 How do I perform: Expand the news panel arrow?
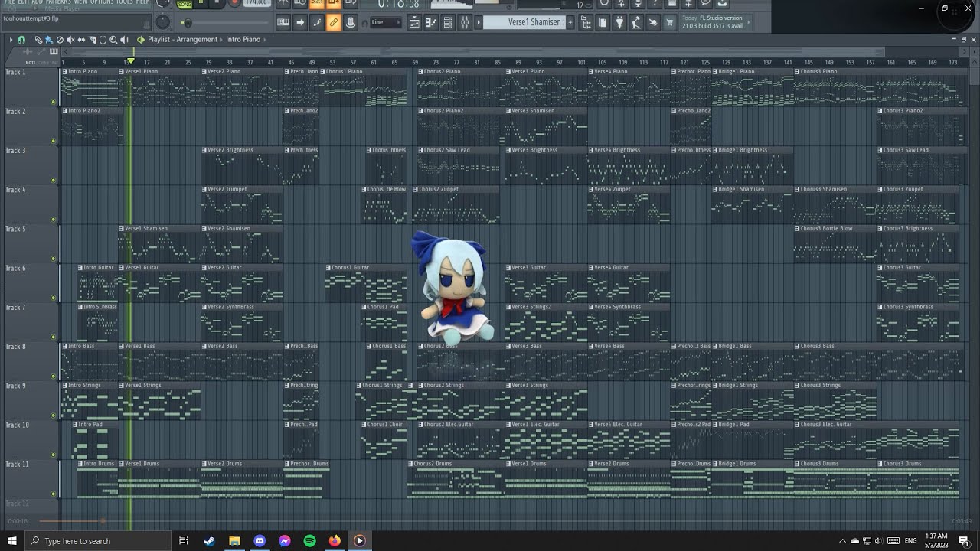pos(749,22)
